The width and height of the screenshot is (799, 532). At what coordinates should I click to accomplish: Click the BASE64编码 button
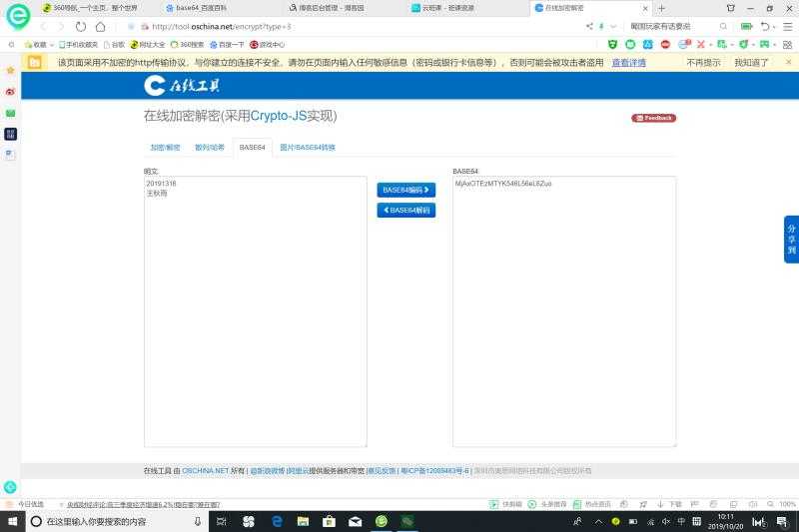click(406, 190)
